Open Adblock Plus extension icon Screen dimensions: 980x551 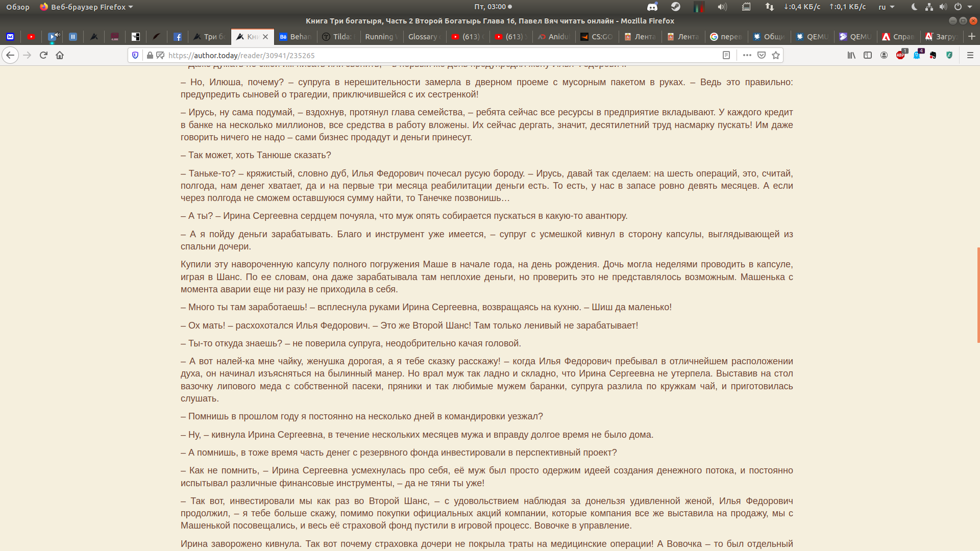point(901,55)
